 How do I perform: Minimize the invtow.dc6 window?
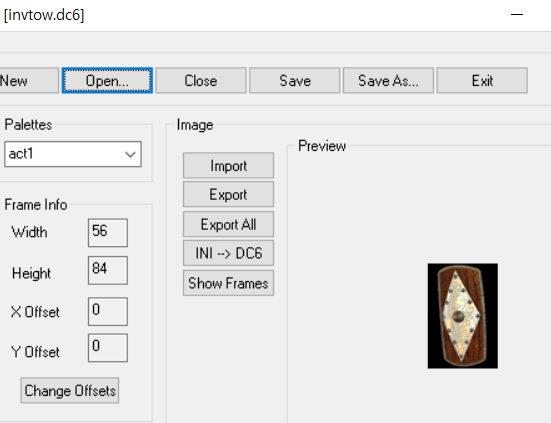coord(517,14)
